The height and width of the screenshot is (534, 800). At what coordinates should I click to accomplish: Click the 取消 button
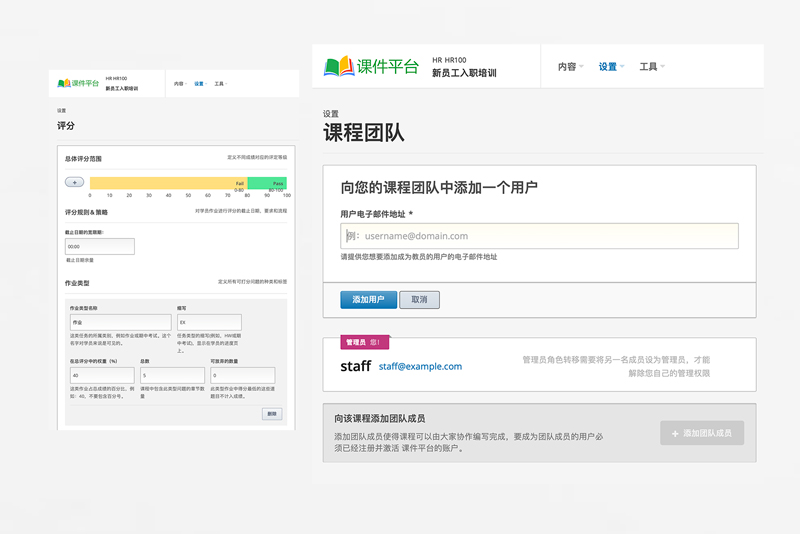(x=419, y=299)
